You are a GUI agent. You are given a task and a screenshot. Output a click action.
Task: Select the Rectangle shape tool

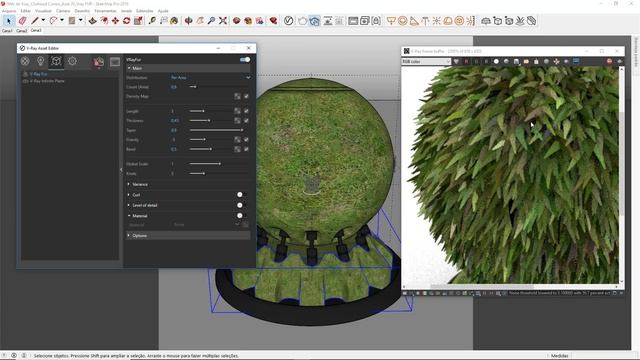(x=72, y=20)
